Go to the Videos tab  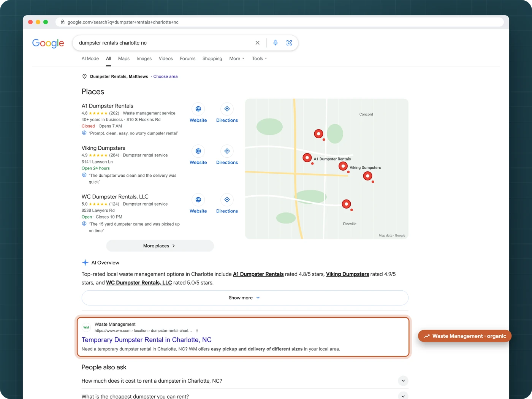coord(166,59)
